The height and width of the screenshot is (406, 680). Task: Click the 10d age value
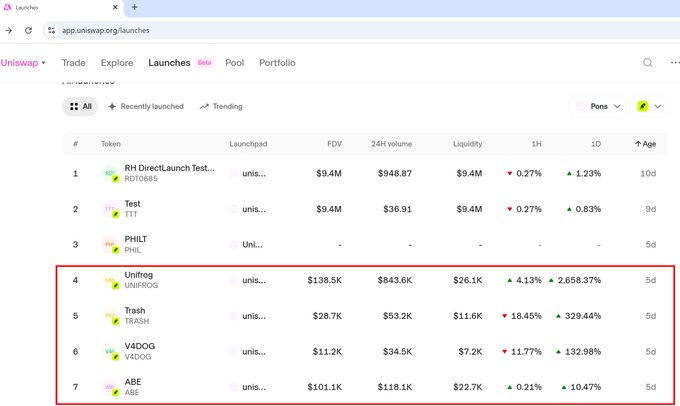click(648, 174)
